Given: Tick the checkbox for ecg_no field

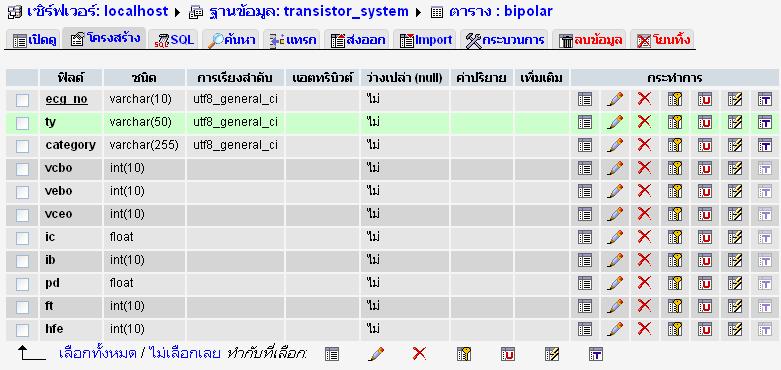Looking at the screenshot, I should coord(22,100).
